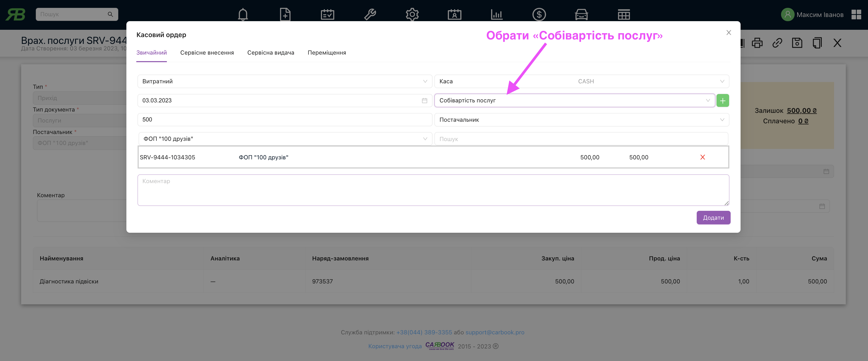Expand the Каса CASH dropdown
Image resolution: width=868 pixels, height=361 pixels.
pyautogui.click(x=581, y=81)
